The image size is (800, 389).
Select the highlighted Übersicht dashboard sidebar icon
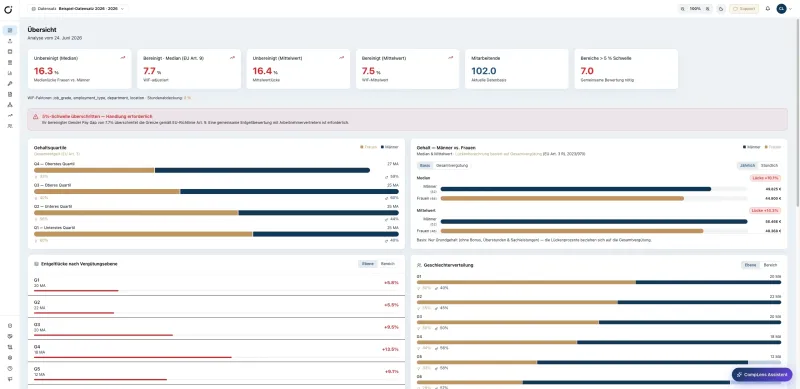pyautogui.click(x=10, y=30)
